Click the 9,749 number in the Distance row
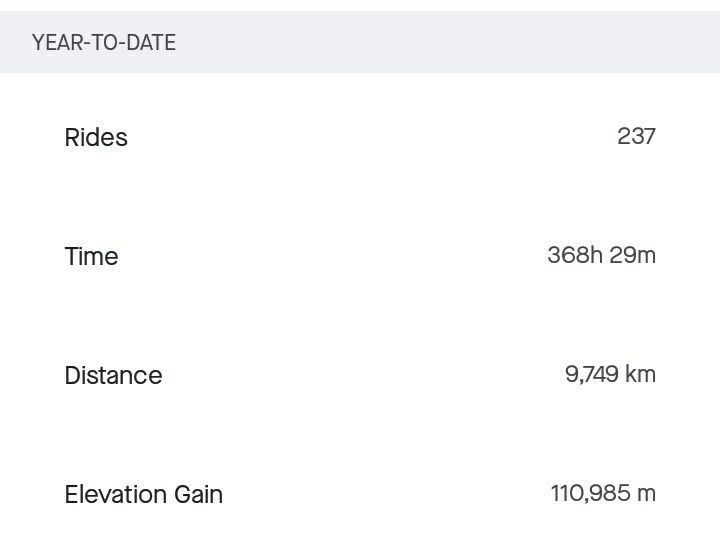Screen dimensions: 720x553 click(591, 374)
